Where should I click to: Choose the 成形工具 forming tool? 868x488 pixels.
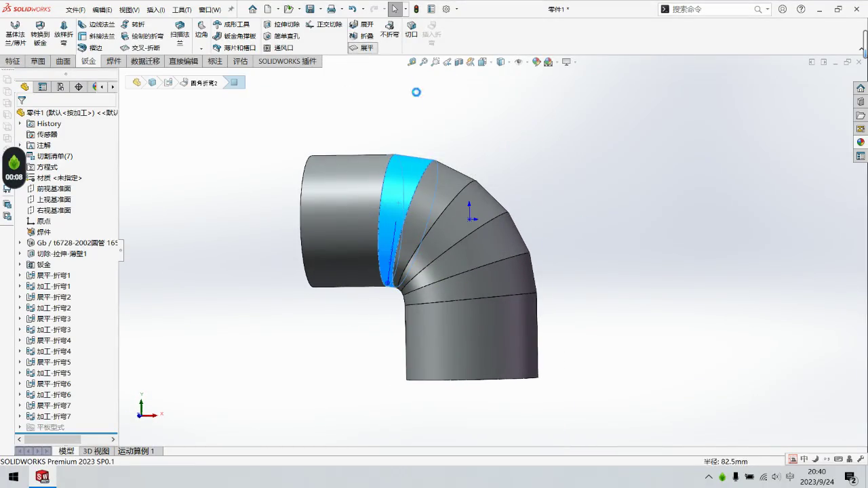(231, 24)
